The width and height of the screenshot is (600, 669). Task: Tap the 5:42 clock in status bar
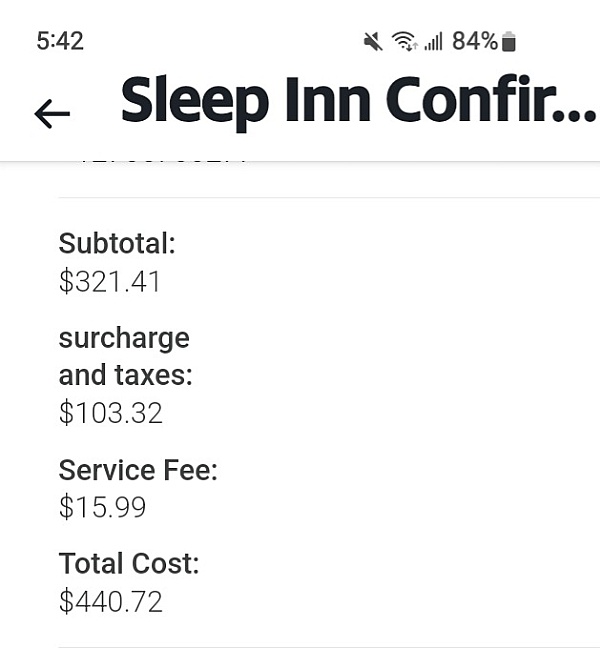coord(60,41)
